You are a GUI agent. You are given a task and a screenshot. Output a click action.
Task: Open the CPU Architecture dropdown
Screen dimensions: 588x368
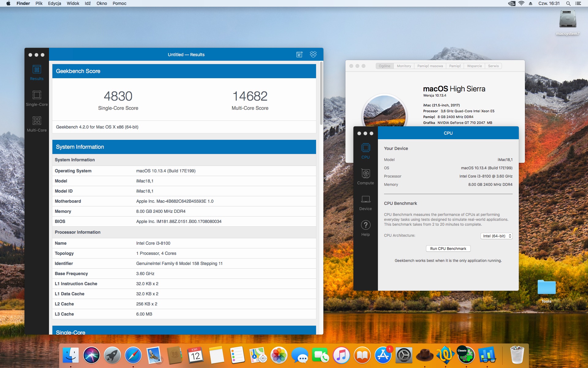coord(496,236)
